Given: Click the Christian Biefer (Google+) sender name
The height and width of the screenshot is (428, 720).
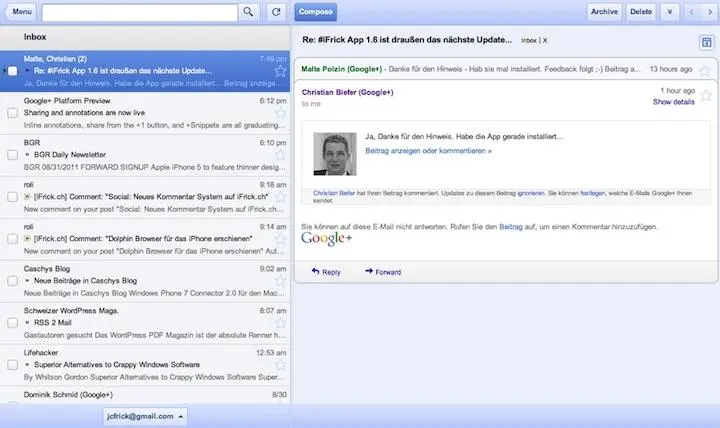Looking at the screenshot, I should (348, 92).
